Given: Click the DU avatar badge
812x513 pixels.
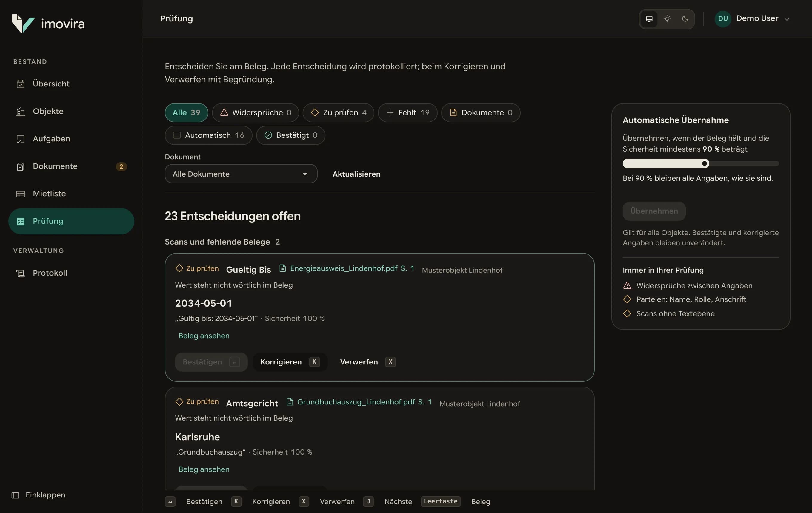Looking at the screenshot, I should [723, 19].
